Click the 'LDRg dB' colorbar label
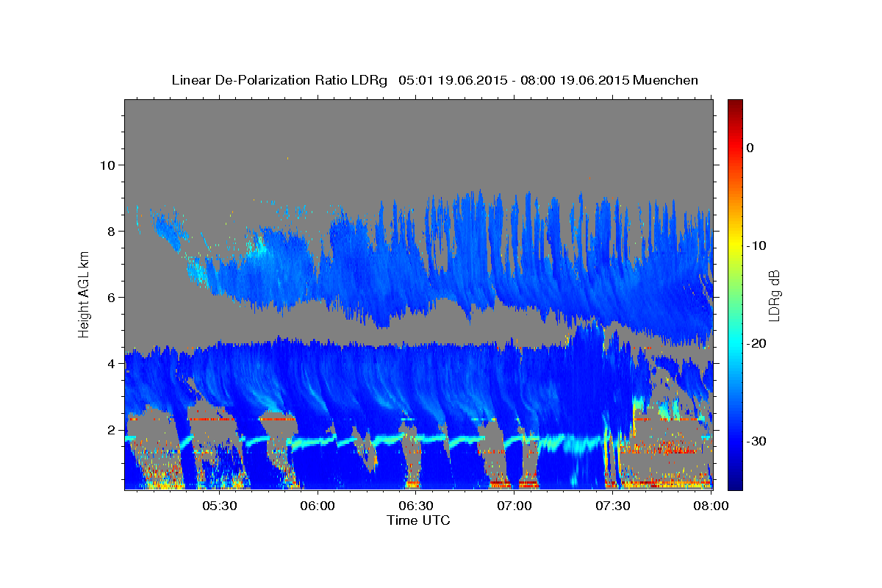This screenshot has height=588, width=882. [774, 295]
